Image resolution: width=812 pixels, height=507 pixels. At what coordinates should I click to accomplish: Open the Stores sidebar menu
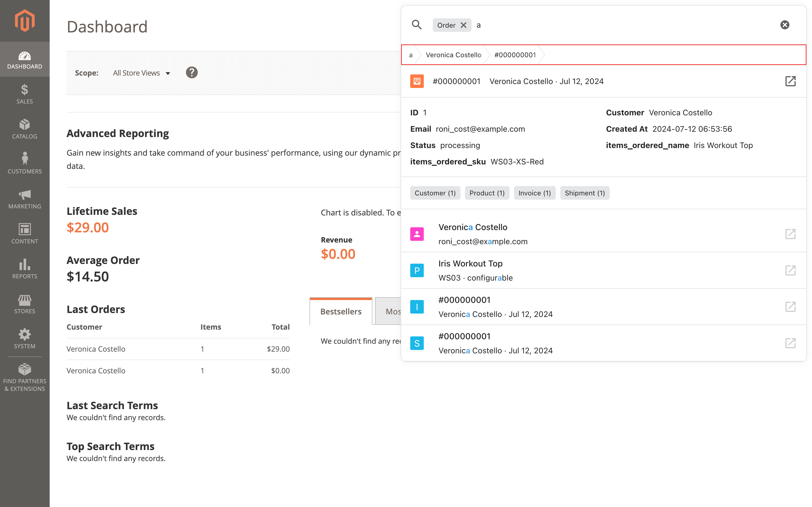click(25, 304)
